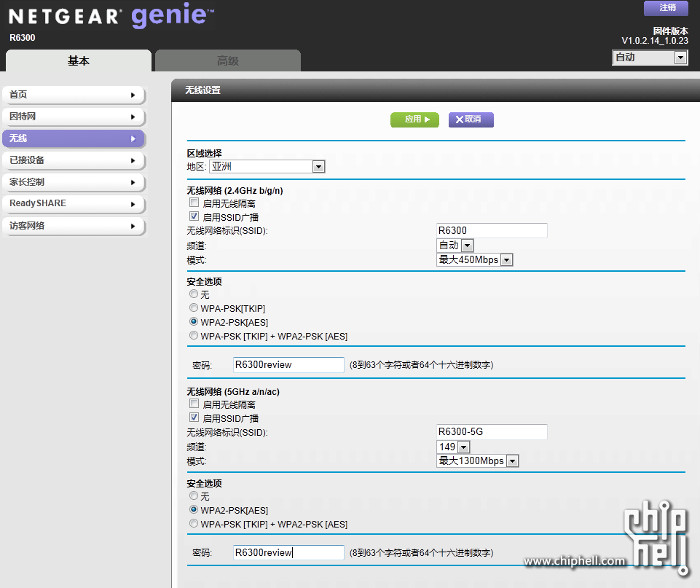Open the 最大1300Mbps mode dropdown
Viewport: 700px width, 588px height.
click(477, 460)
